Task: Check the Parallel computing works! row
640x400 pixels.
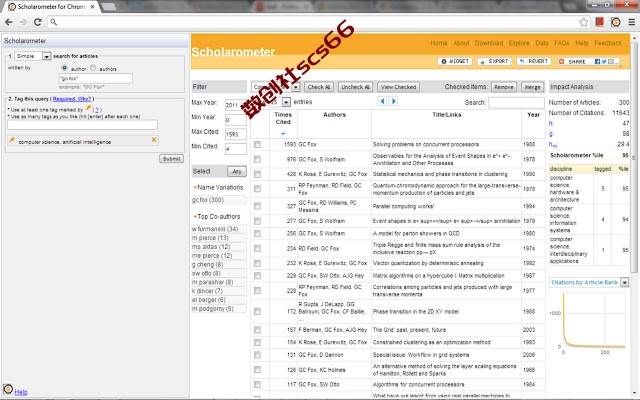Action: 257,206
